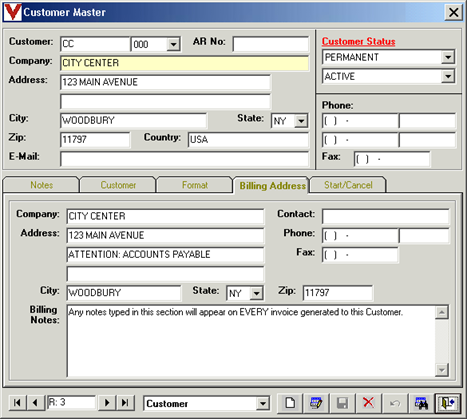Click the floppy disk save icon

(x=342, y=403)
